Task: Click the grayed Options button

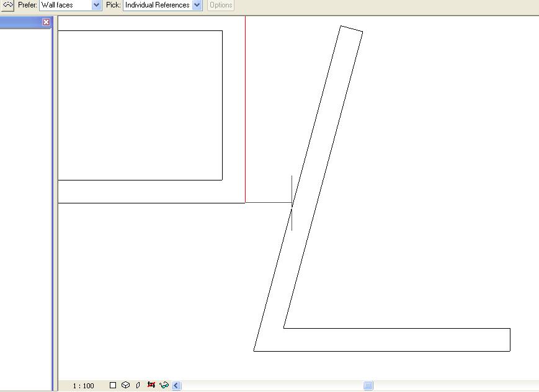Action: (x=221, y=5)
